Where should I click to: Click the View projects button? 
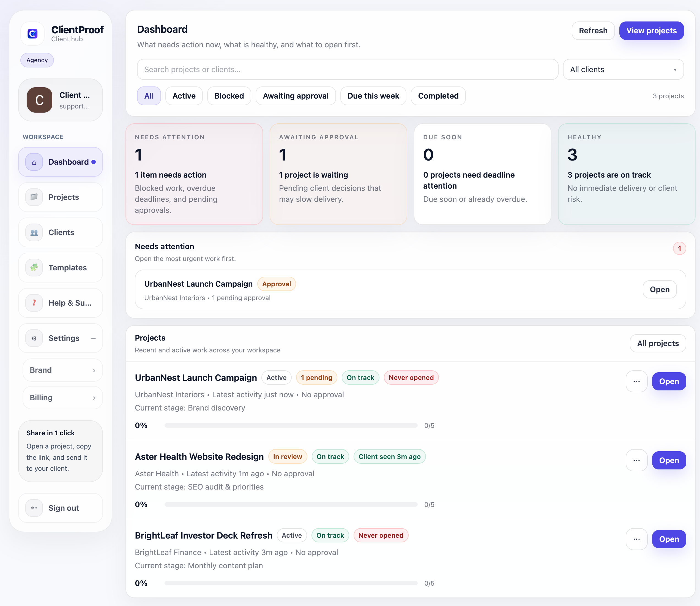[x=651, y=31]
